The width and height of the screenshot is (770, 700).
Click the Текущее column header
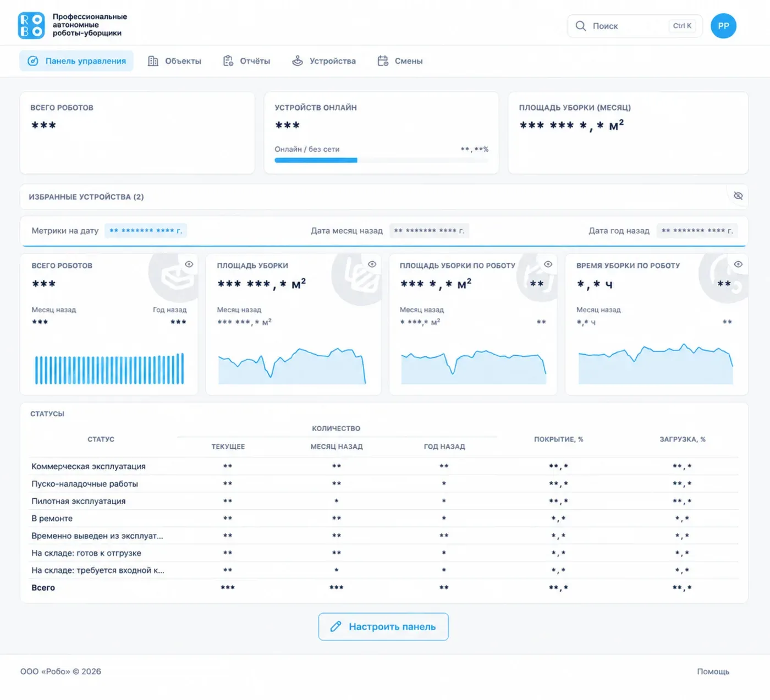pyautogui.click(x=228, y=447)
